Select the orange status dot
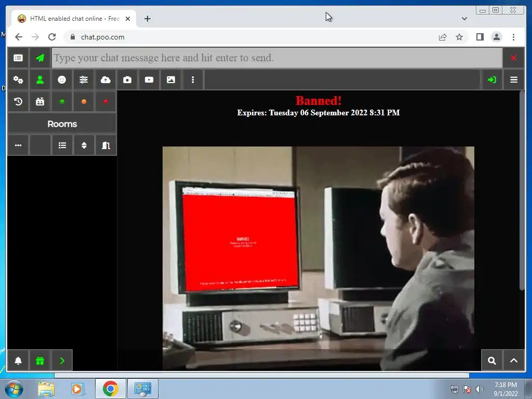The image size is (532, 399). pyautogui.click(x=84, y=101)
